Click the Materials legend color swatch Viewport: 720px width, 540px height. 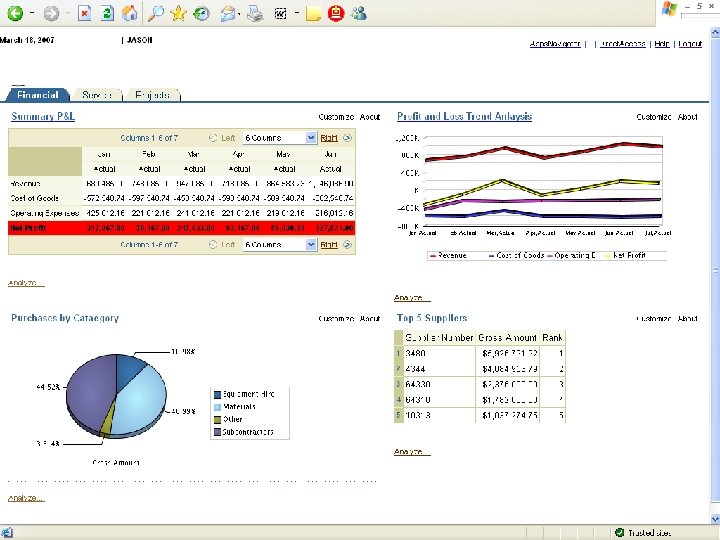218,407
